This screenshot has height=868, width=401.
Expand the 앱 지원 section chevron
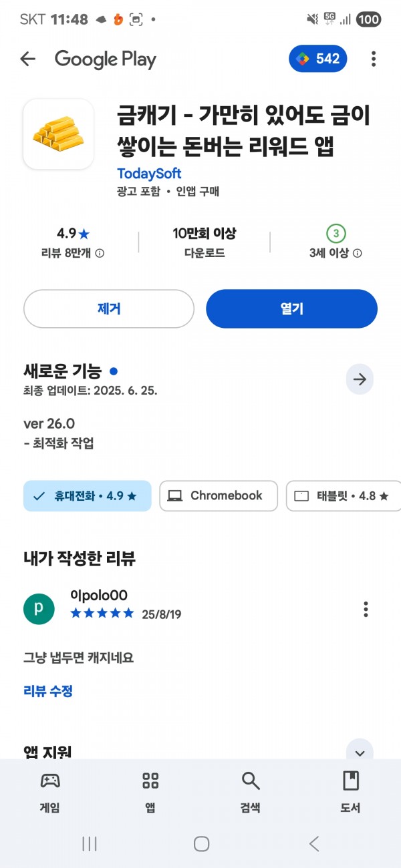[x=360, y=753]
